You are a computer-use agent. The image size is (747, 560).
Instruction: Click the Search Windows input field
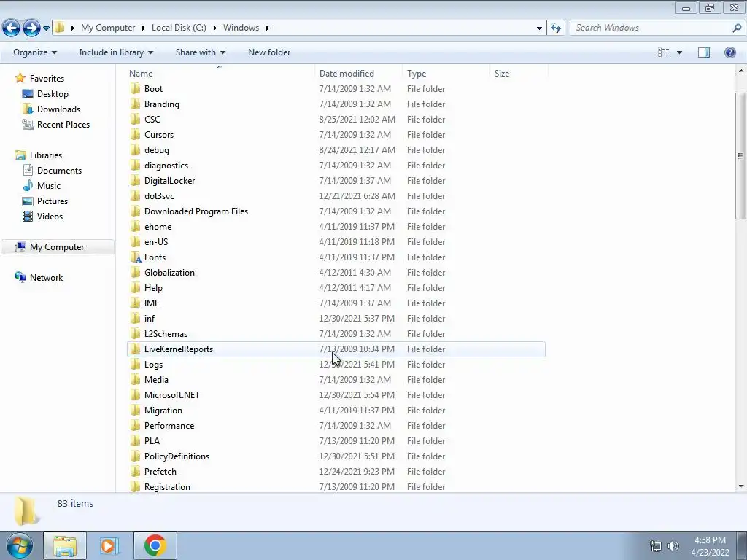650,28
